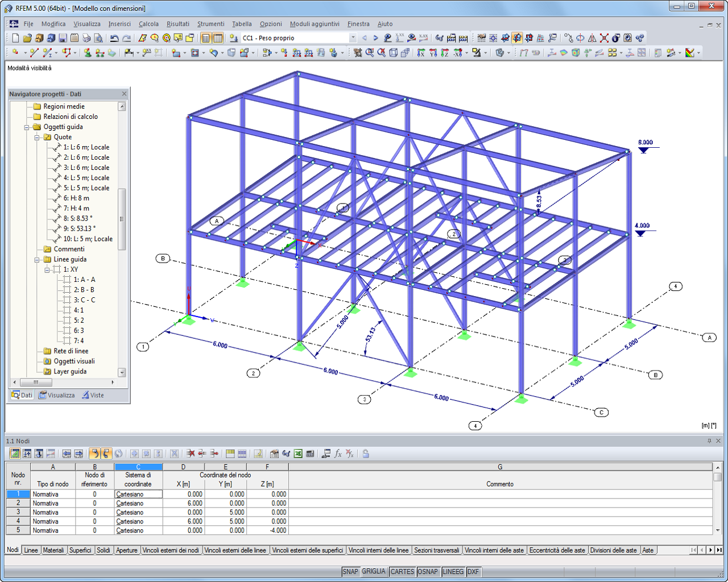The image size is (728, 582).
Task: Show view in Y direction
Action: pos(433,53)
